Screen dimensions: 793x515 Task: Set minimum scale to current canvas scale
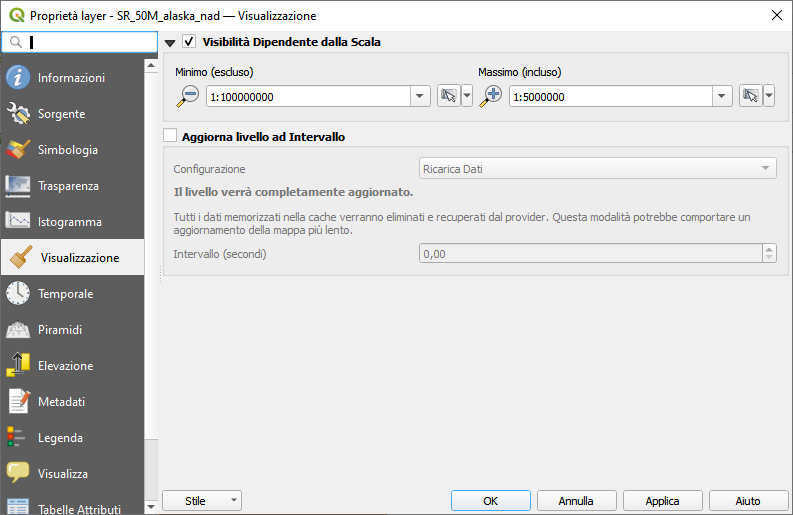[449, 96]
